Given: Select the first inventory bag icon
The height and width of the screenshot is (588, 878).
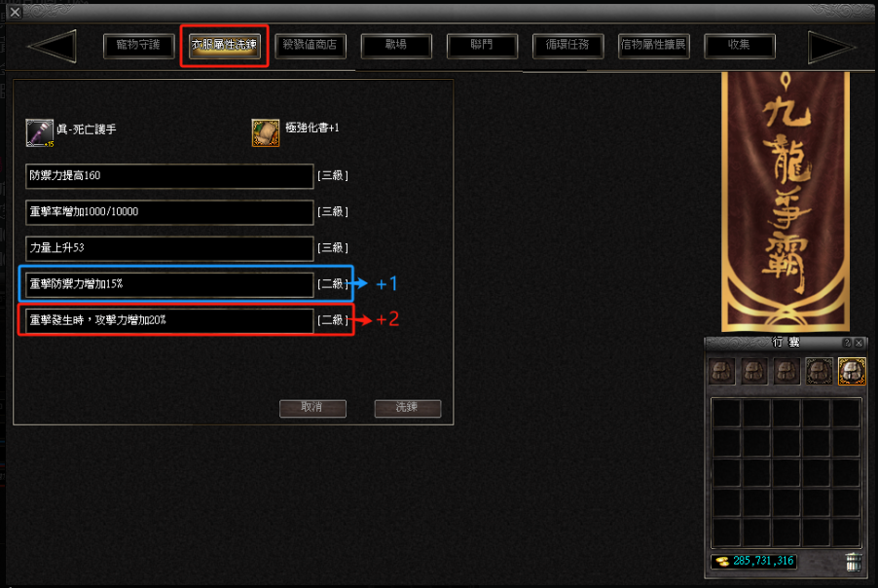Looking at the screenshot, I should [x=722, y=371].
